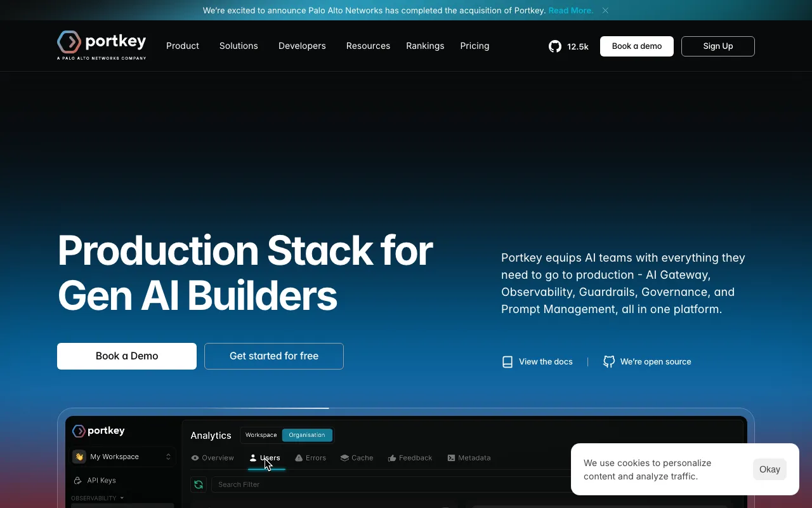This screenshot has height=508, width=812.
Task: Select the Workspace toggle in Analytics
Action: click(x=261, y=435)
